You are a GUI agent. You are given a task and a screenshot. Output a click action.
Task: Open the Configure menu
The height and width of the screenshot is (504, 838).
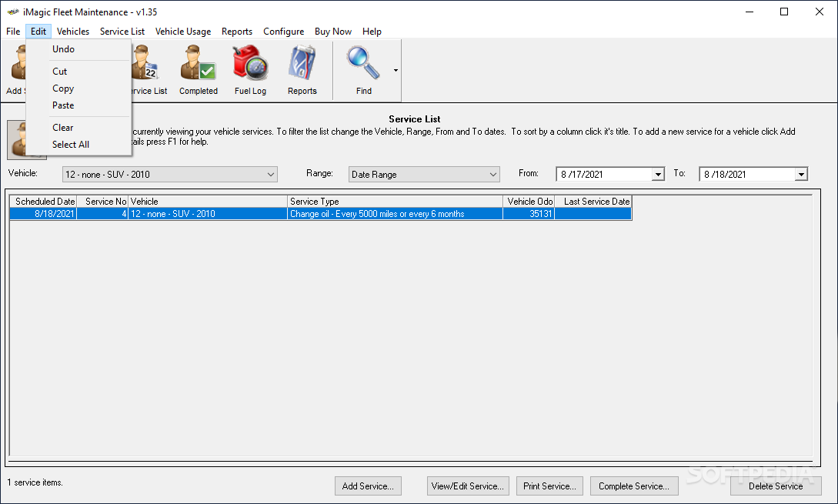[284, 32]
